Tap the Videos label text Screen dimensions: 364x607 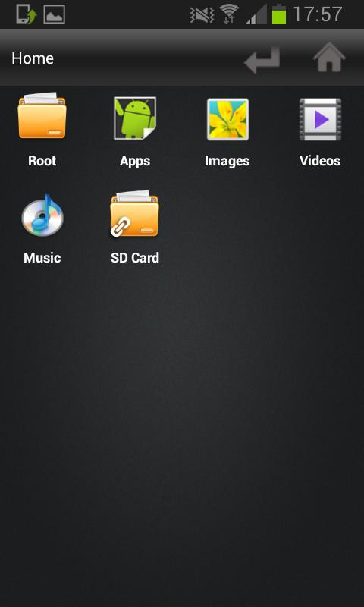[x=320, y=161]
